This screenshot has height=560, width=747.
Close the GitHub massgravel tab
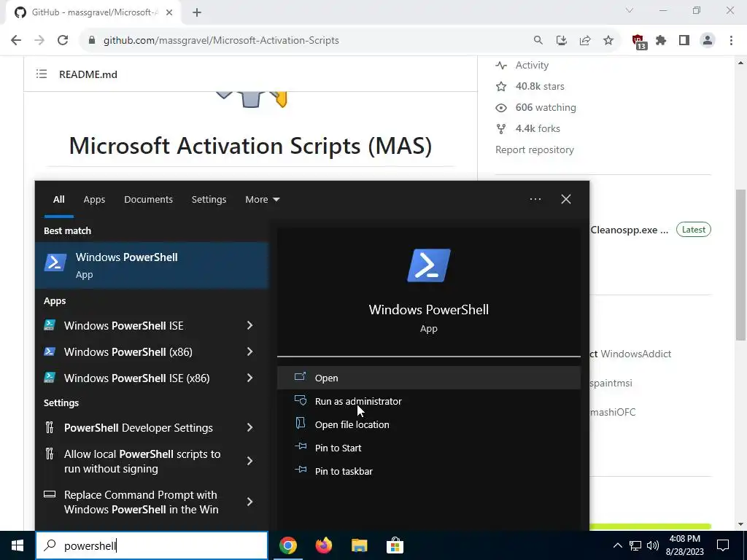[x=169, y=13]
